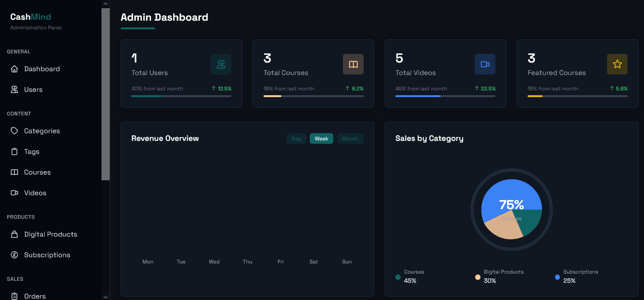Click the sidebar scroll up arrow
Viewport: 644px width, 300px height.
(105, 4)
